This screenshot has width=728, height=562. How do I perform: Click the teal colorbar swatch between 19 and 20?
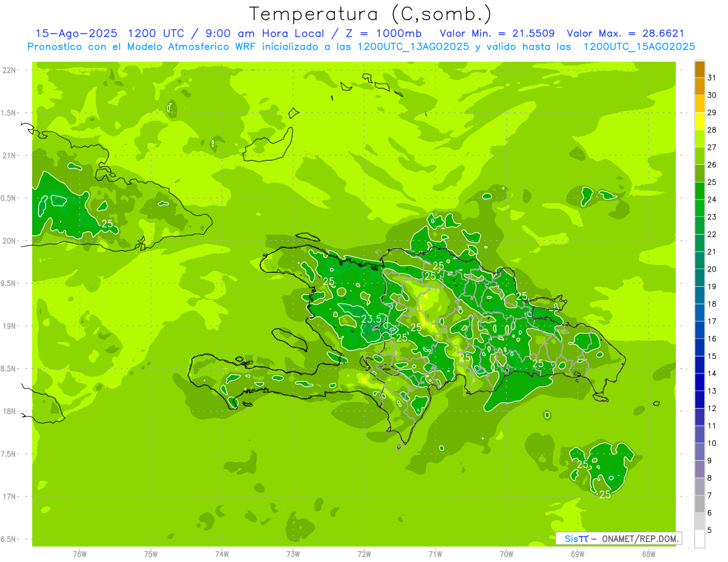coord(699,278)
